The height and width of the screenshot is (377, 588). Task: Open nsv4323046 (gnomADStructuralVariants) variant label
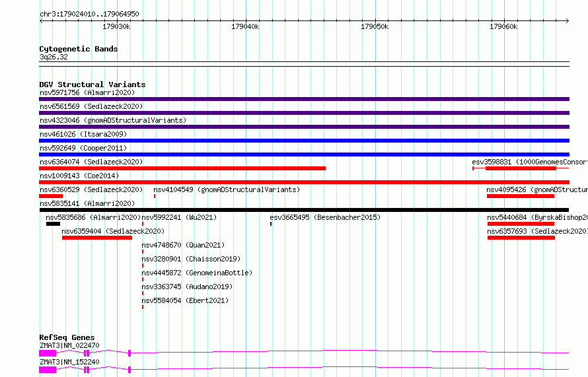click(x=113, y=120)
